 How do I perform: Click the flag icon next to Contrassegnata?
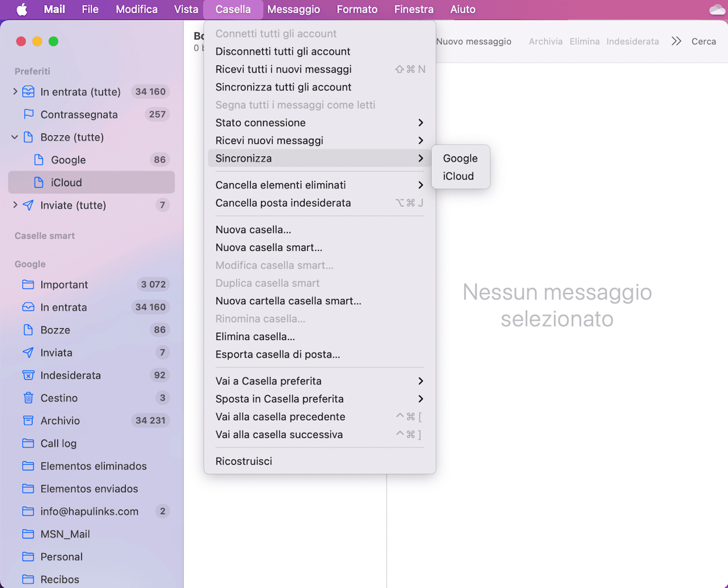(28, 114)
